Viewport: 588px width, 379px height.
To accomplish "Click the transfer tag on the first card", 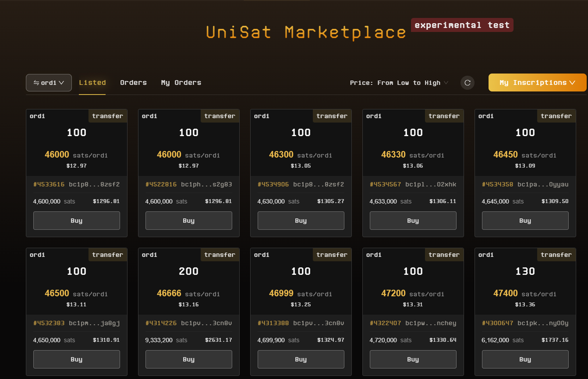I will 108,116.
